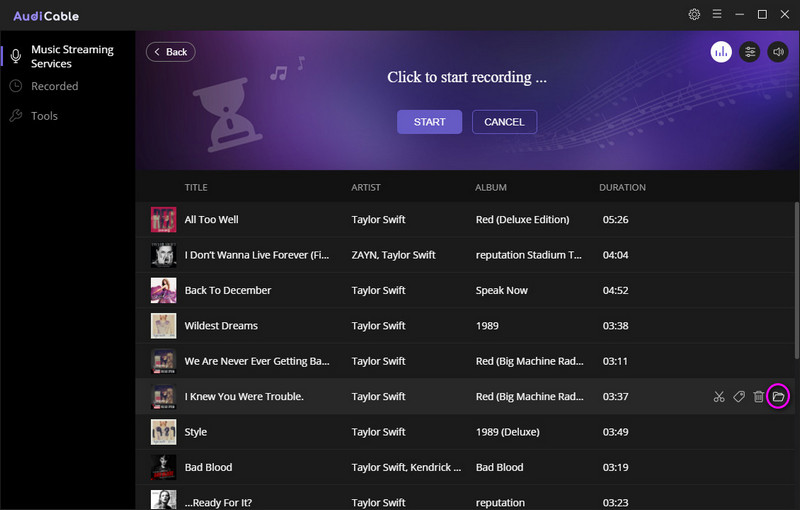Image resolution: width=800 pixels, height=510 pixels.
Task: Select the Style track title
Action: (195, 432)
